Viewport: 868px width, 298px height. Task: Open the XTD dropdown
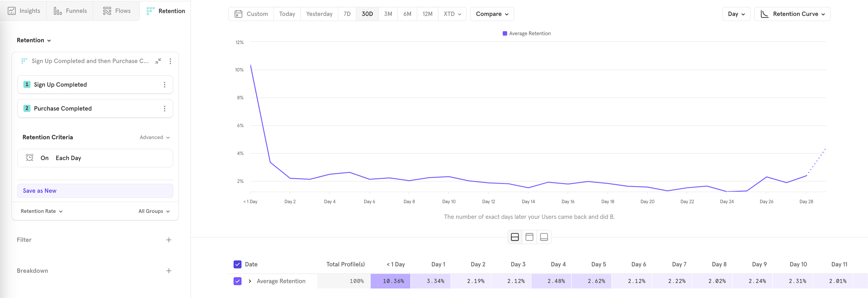tap(452, 14)
